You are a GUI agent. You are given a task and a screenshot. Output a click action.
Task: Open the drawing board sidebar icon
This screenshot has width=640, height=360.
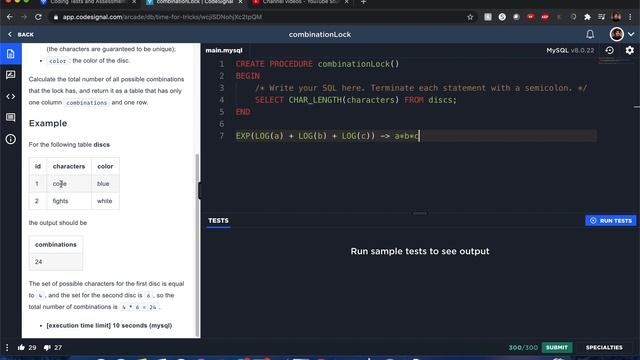click(11, 75)
